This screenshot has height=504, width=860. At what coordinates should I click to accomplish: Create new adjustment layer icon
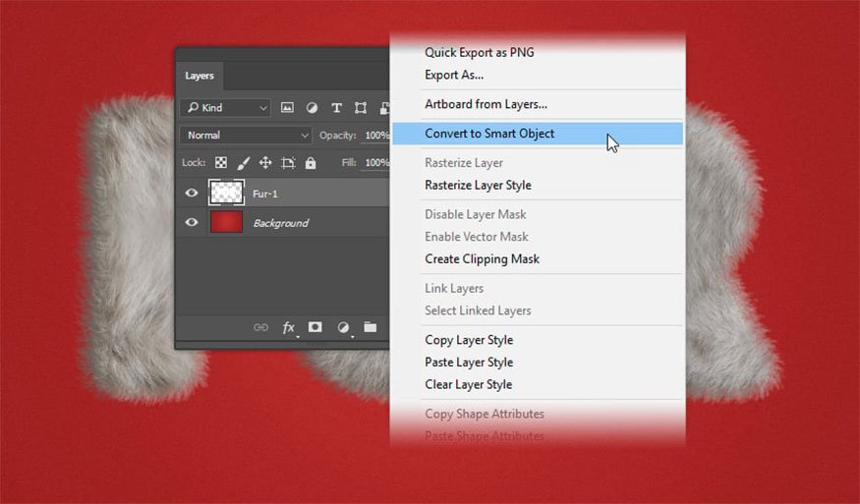click(x=343, y=327)
